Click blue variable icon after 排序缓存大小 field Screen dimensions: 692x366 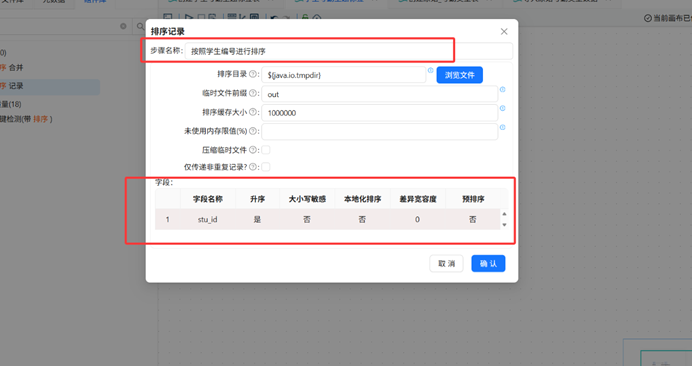[502, 108]
